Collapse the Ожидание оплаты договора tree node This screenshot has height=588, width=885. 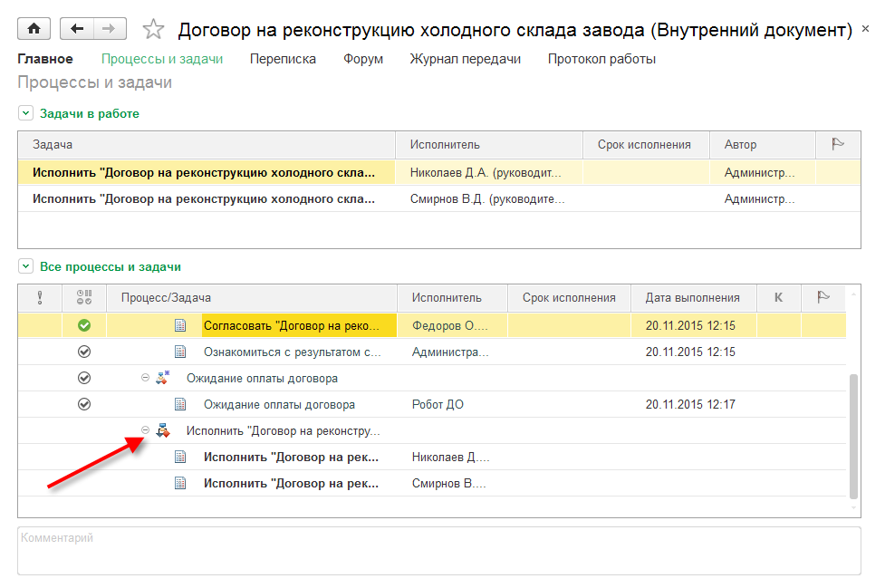coord(145,378)
